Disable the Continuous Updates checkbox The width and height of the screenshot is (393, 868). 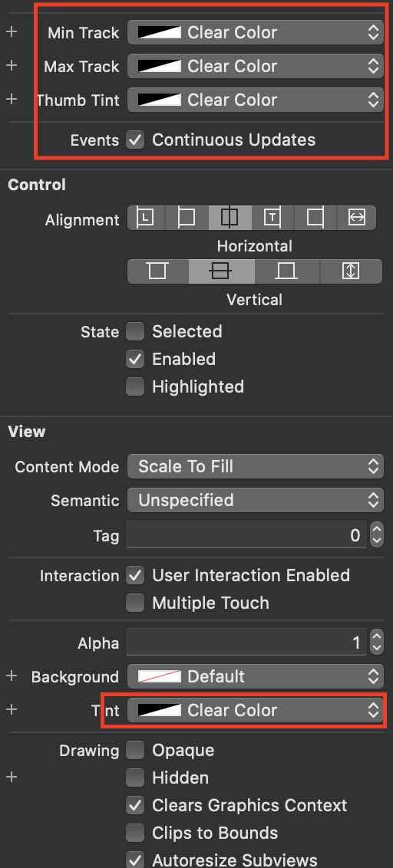[x=135, y=140]
